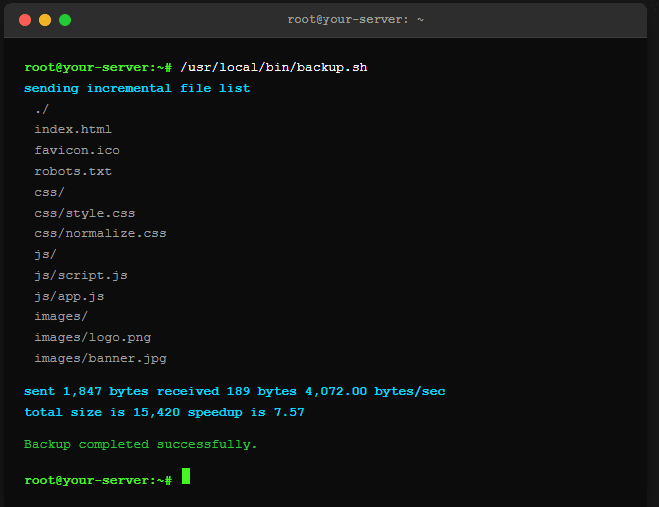Click the "sent 1,847 bytes" summary line
The height and width of the screenshot is (507, 659).
tap(234, 391)
